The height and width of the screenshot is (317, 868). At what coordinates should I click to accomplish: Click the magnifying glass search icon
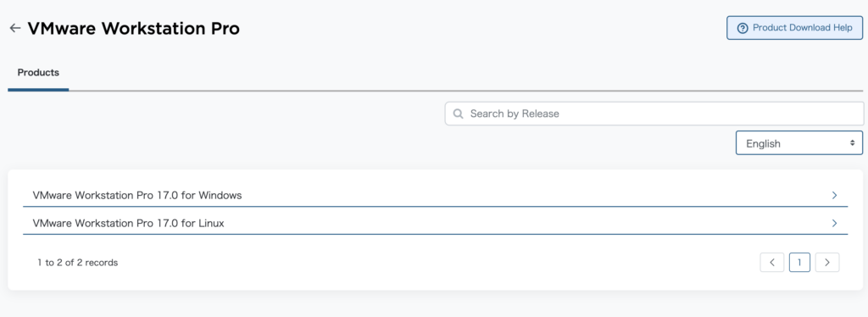458,114
